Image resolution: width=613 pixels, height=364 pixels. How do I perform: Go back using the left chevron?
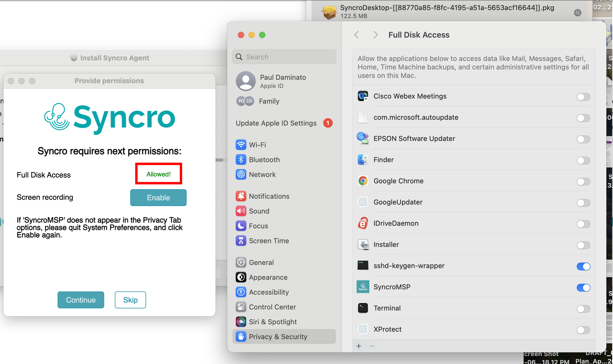click(357, 35)
